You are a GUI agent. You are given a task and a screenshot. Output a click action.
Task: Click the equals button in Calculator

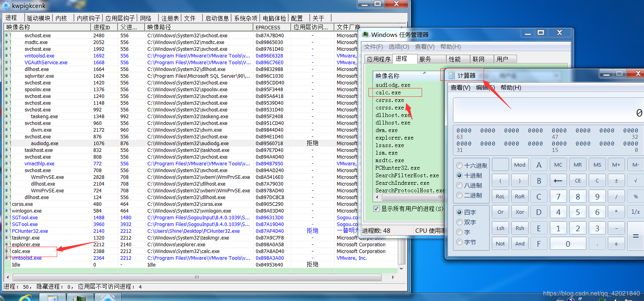(636, 236)
